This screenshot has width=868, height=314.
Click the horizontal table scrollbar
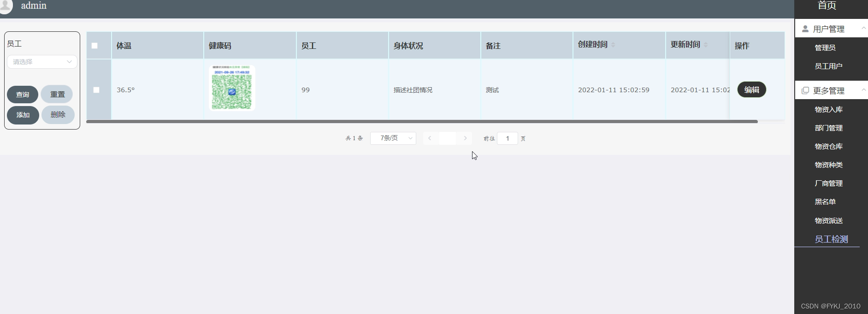click(x=422, y=121)
